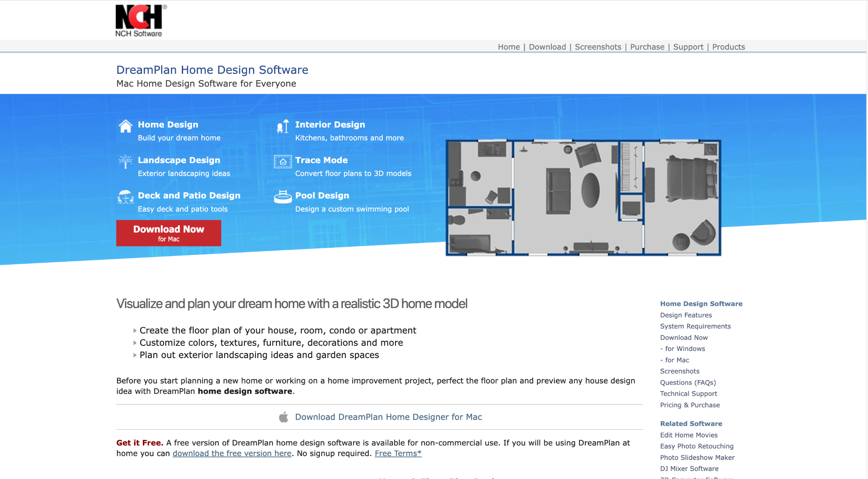Open Photo Slideshow Maker related software

697,458
